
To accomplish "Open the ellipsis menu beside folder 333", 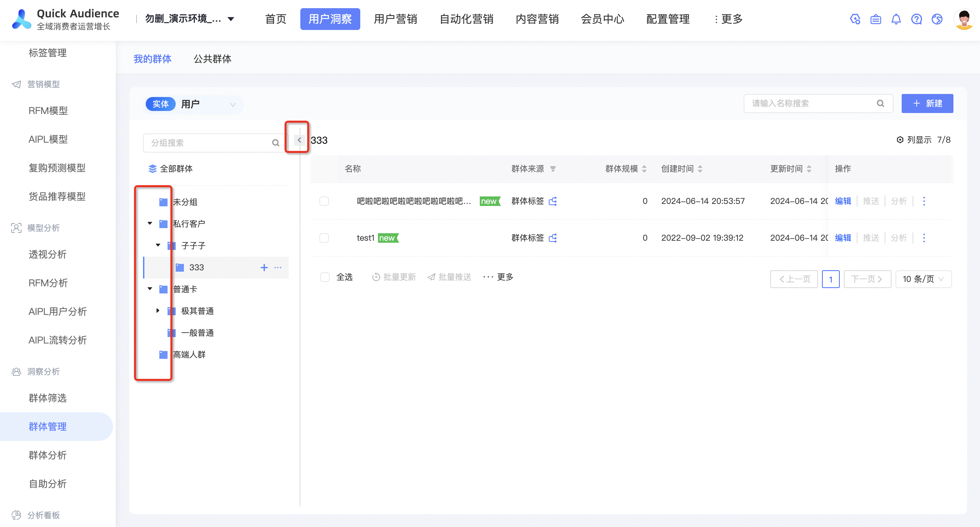I will [278, 267].
